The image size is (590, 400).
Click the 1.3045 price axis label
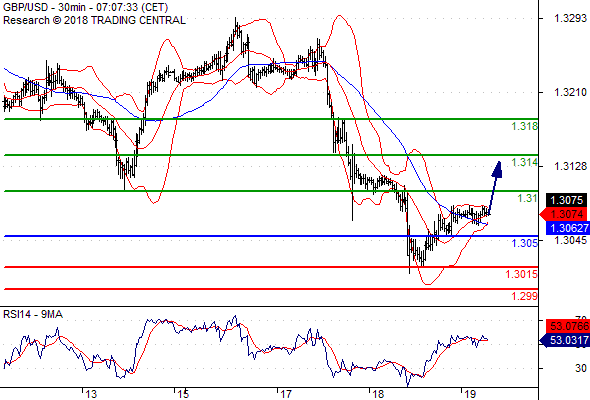(570, 240)
